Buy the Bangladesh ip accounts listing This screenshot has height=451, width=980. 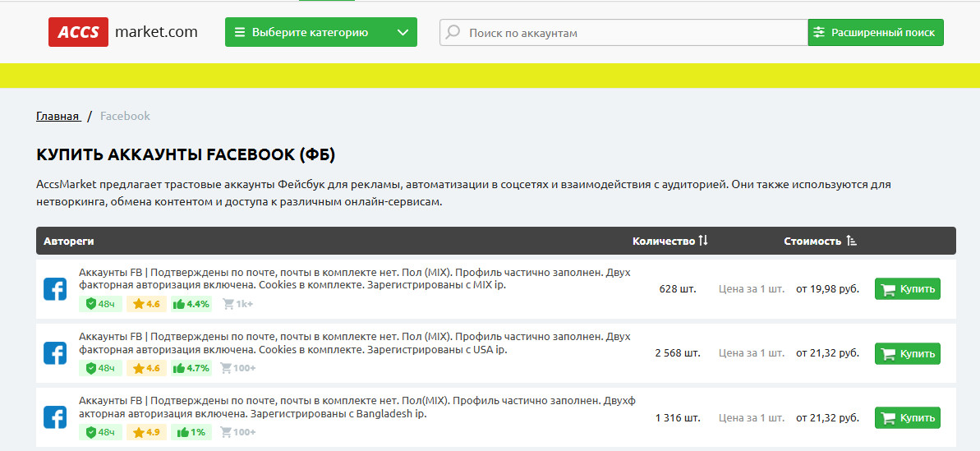point(907,418)
